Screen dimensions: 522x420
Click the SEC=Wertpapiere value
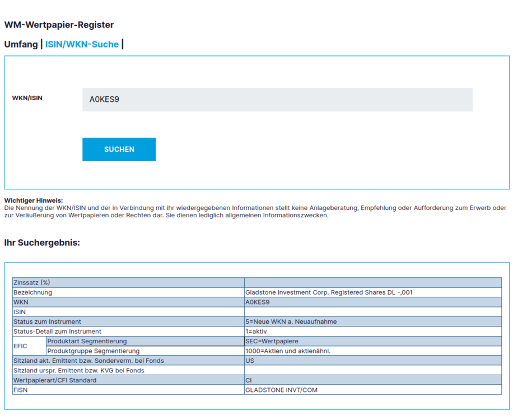click(272, 341)
